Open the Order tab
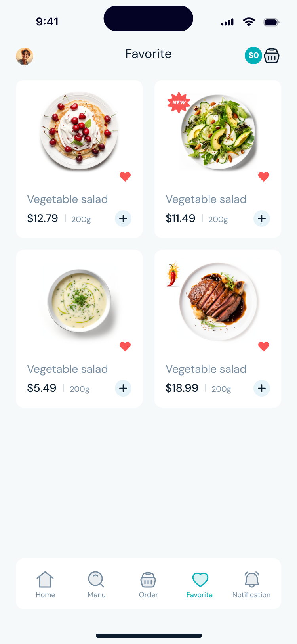This screenshot has height=644, width=297. pyautogui.click(x=148, y=585)
